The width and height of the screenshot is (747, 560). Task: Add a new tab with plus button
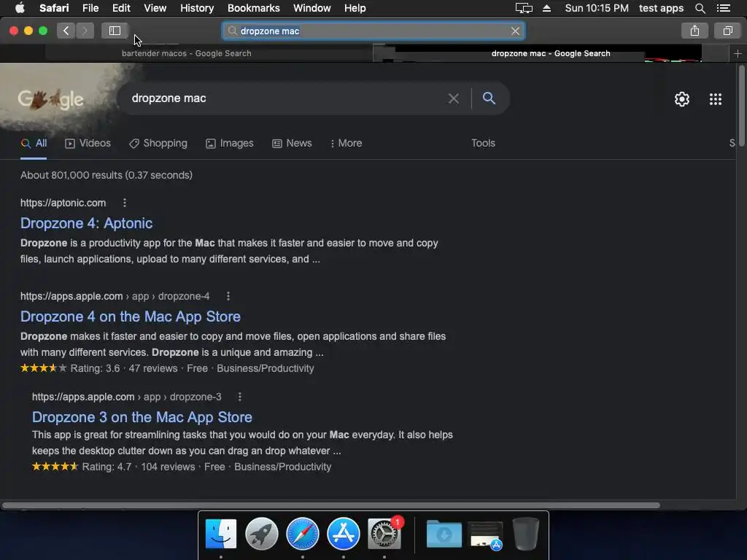coord(738,53)
